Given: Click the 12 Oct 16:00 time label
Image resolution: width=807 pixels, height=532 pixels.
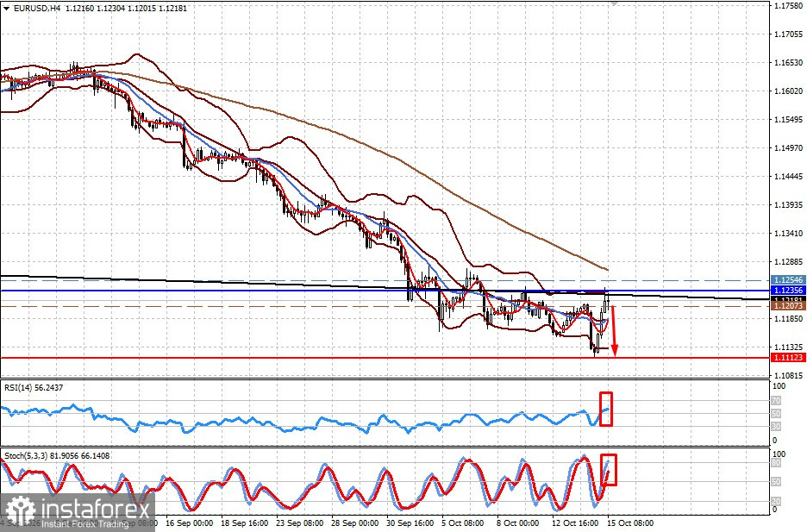Looking at the screenshot, I should pos(575,523).
